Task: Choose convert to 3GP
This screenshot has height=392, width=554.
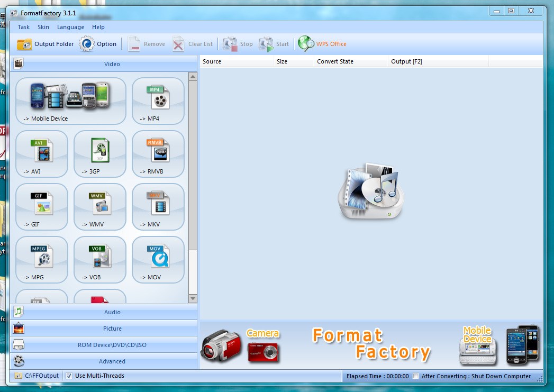Action: click(100, 154)
